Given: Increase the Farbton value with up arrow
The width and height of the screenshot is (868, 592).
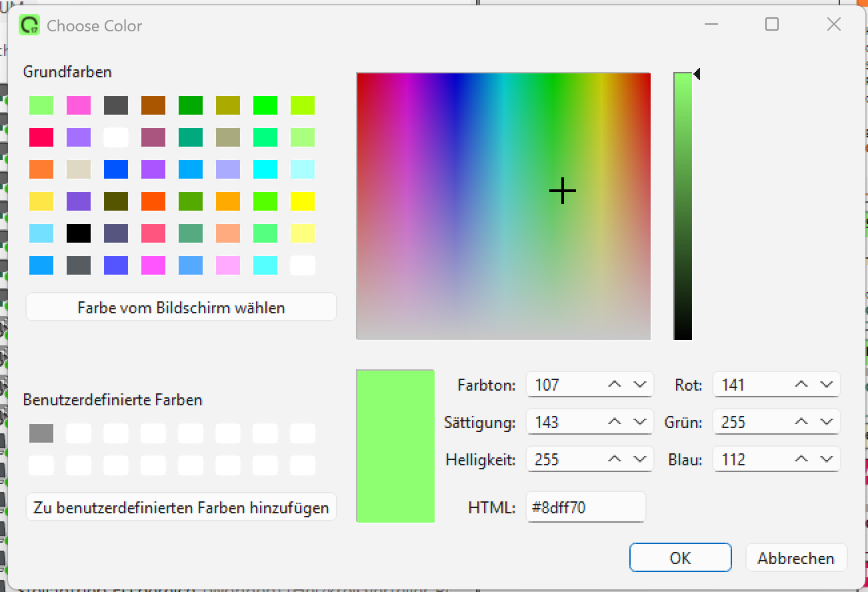Looking at the screenshot, I should point(615,385).
